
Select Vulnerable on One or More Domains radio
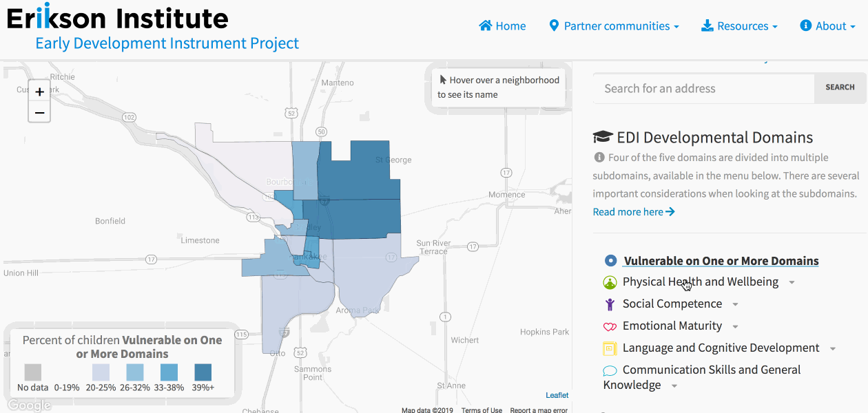point(610,261)
